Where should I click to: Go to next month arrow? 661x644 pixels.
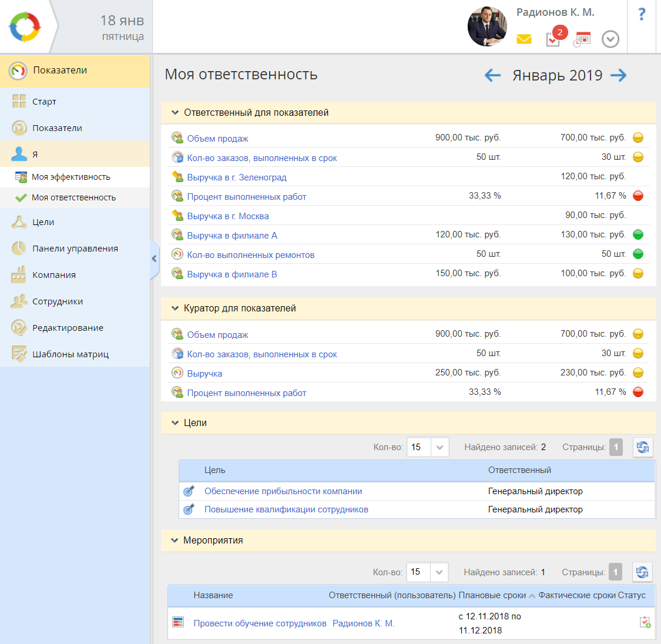(x=618, y=75)
